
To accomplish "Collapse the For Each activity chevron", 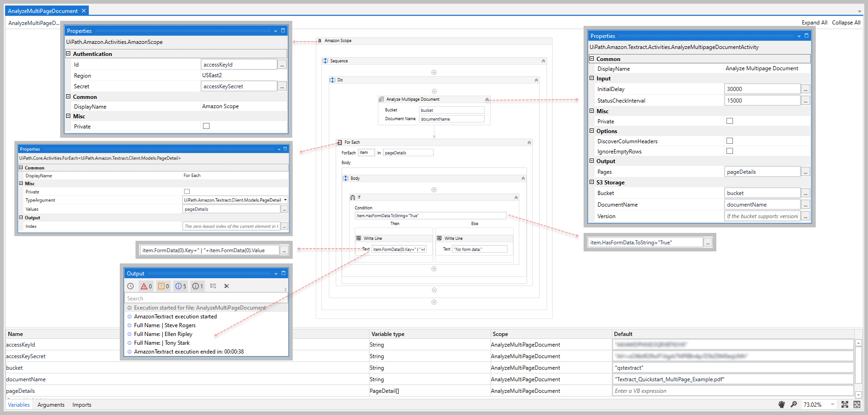I will pyautogui.click(x=529, y=142).
